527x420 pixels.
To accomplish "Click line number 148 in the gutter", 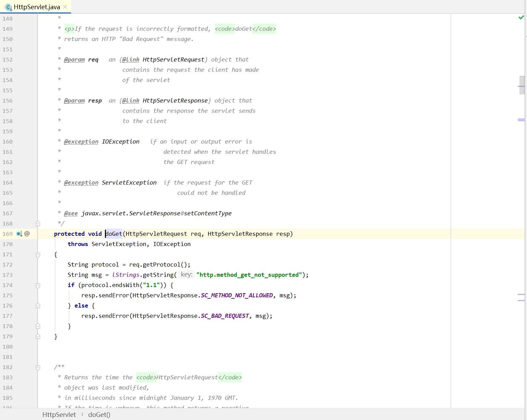I will tap(8, 18).
